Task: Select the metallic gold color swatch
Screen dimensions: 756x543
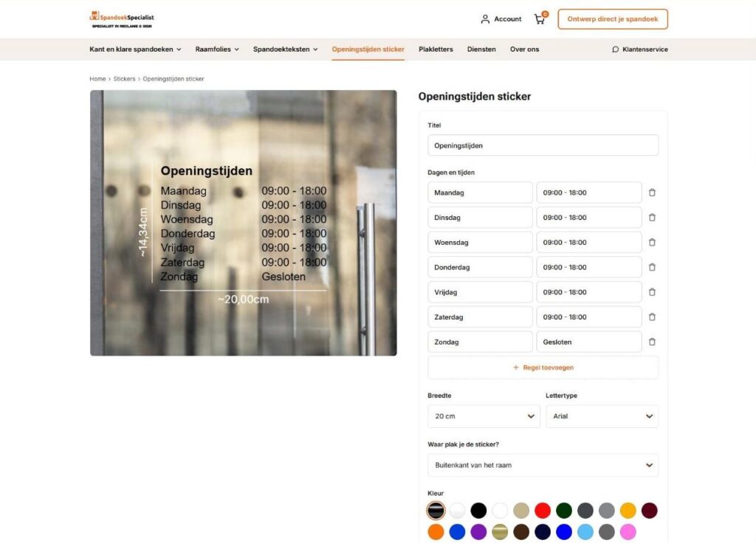Action: 500,531
